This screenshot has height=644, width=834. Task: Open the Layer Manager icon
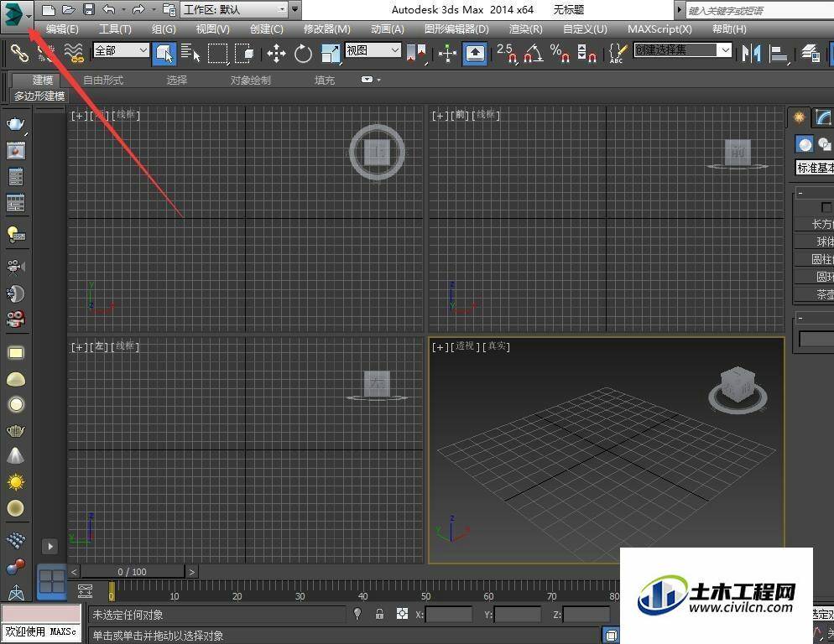(x=811, y=53)
